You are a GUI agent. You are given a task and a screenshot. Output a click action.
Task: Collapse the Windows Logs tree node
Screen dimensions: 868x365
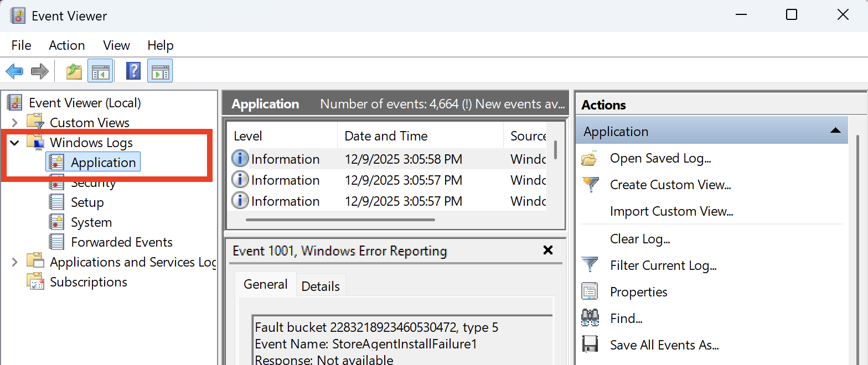15,143
